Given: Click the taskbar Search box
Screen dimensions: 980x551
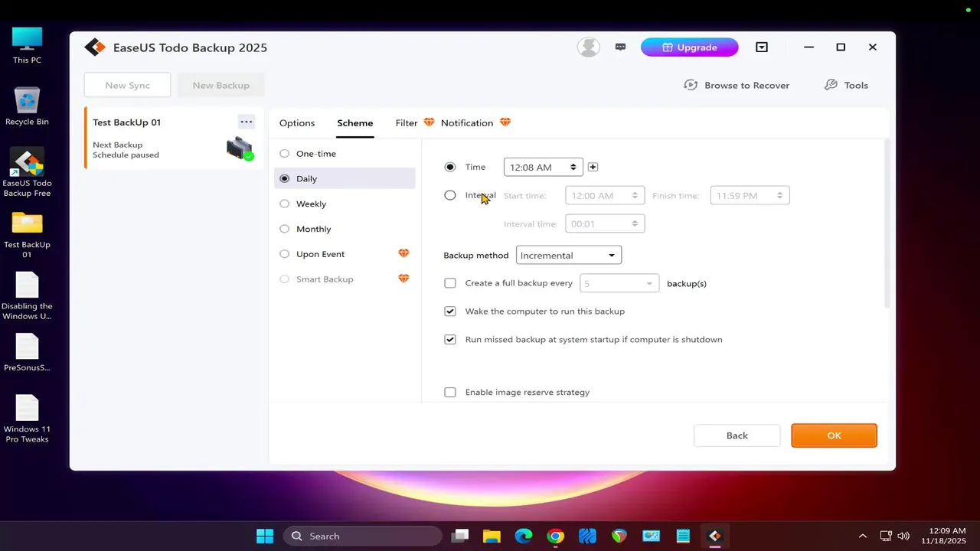Looking at the screenshot, I should [363, 536].
